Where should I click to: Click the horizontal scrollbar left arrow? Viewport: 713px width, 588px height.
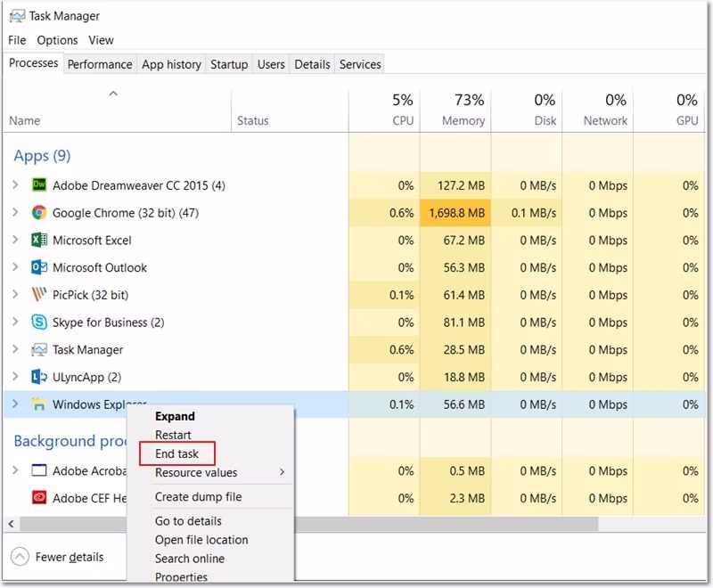click(11, 523)
